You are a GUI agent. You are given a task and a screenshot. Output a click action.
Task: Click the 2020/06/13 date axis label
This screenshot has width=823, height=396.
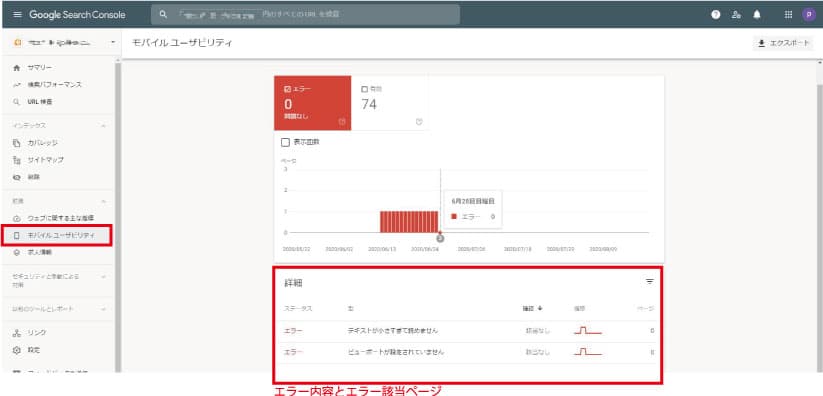(x=382, y=249)
